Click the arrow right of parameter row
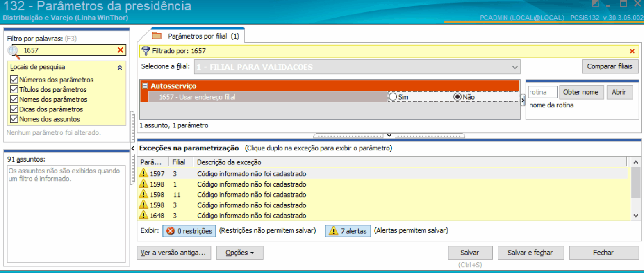The width and height of the screenshot is (644, 273). 523,100
